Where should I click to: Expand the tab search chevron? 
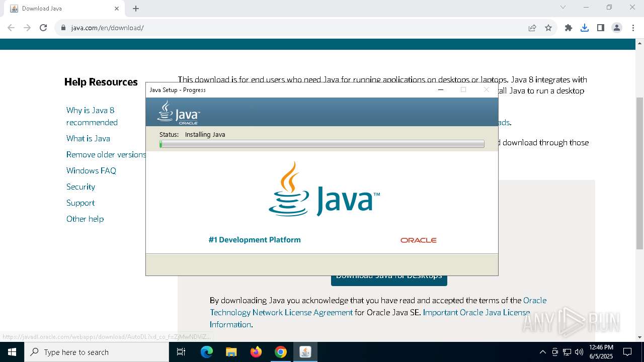pyautogui.click(x=563, y=7)
